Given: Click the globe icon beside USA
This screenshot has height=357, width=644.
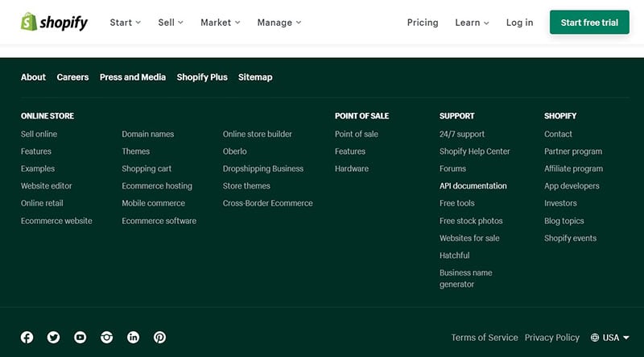Looking at the screenshot, I should (x=594, y=338).
